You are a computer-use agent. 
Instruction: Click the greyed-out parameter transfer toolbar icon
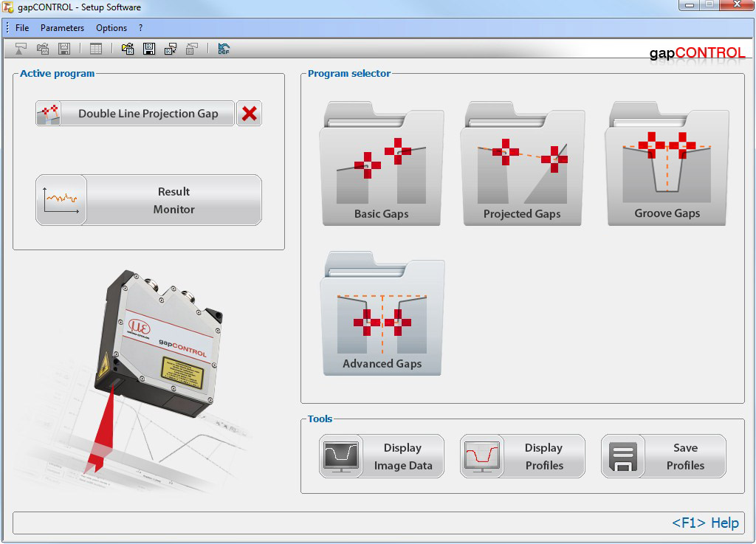tap(192, 49)
